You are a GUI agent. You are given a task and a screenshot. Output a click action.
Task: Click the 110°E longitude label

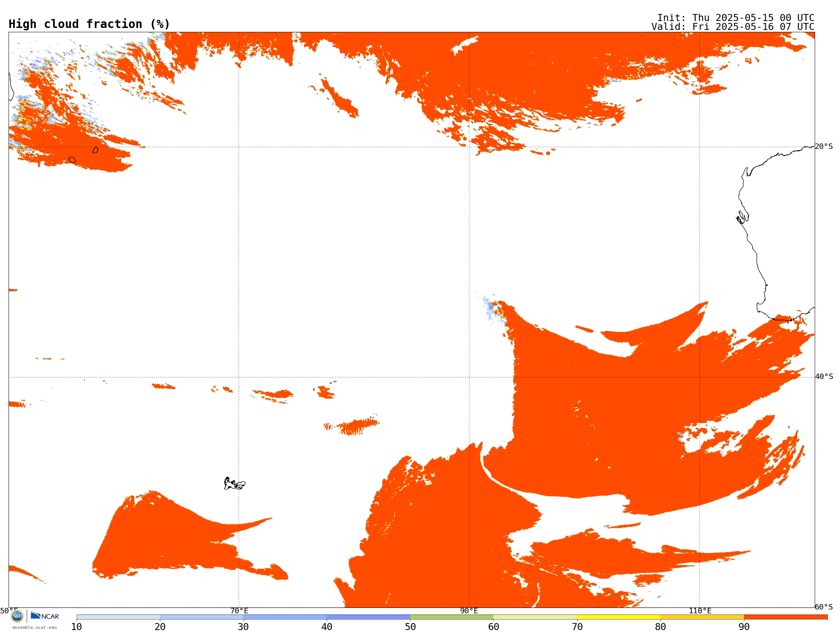(x=700, y=611)
